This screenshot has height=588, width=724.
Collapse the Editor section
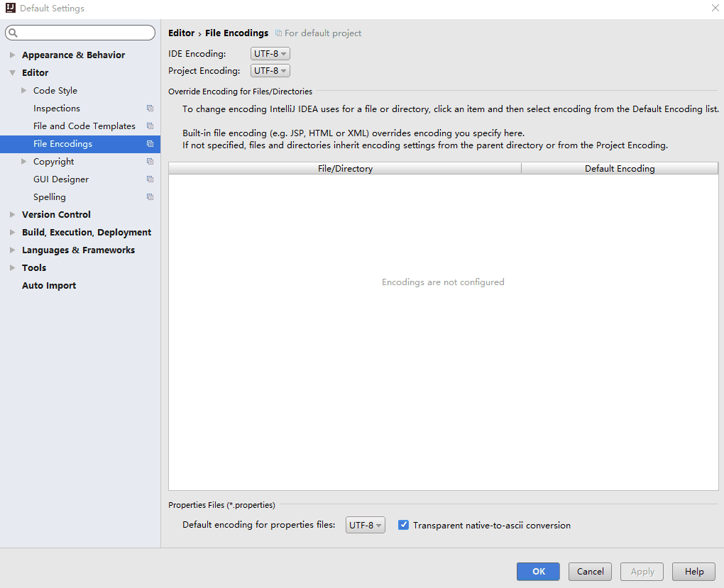pos(11,72)
